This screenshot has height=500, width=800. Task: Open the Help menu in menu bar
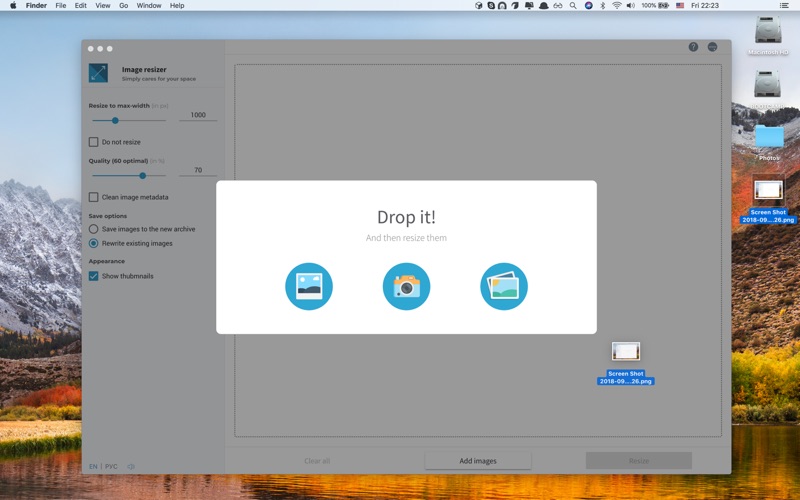pos(177,6)
